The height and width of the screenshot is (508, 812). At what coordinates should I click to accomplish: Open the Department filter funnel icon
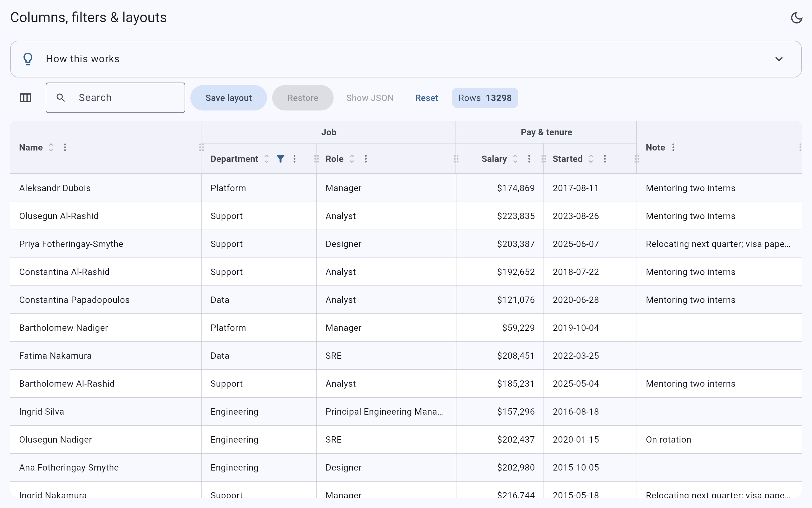pos(280,159)
